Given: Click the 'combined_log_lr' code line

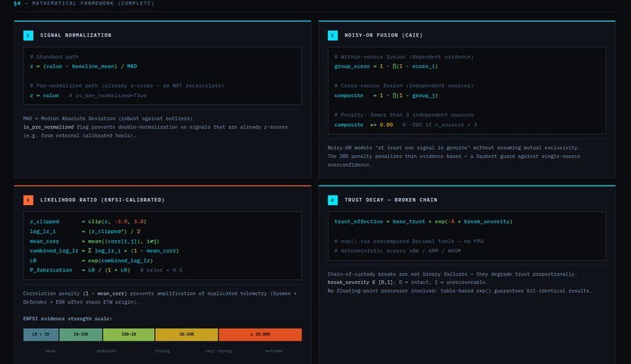Looking at the screenshot, I should (x=104, y=251).
